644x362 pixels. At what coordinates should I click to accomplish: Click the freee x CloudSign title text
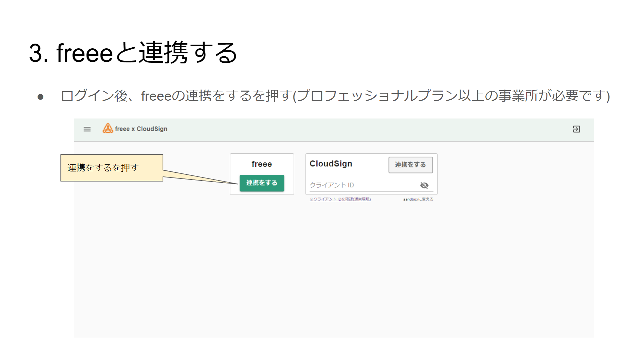141,129
